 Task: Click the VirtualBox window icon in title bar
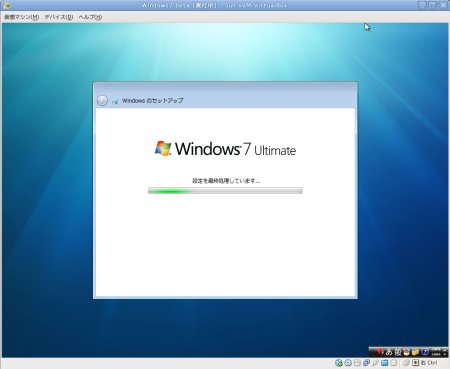coord(6,5)
